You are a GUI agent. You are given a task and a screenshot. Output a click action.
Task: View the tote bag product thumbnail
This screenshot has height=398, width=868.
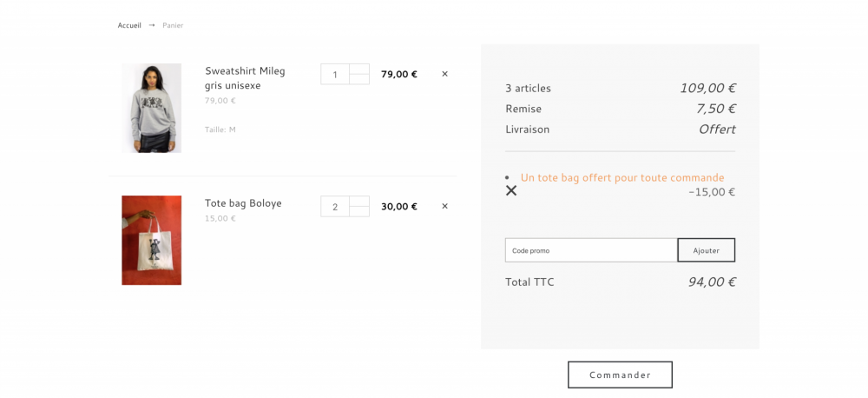(x=151, y=240)
